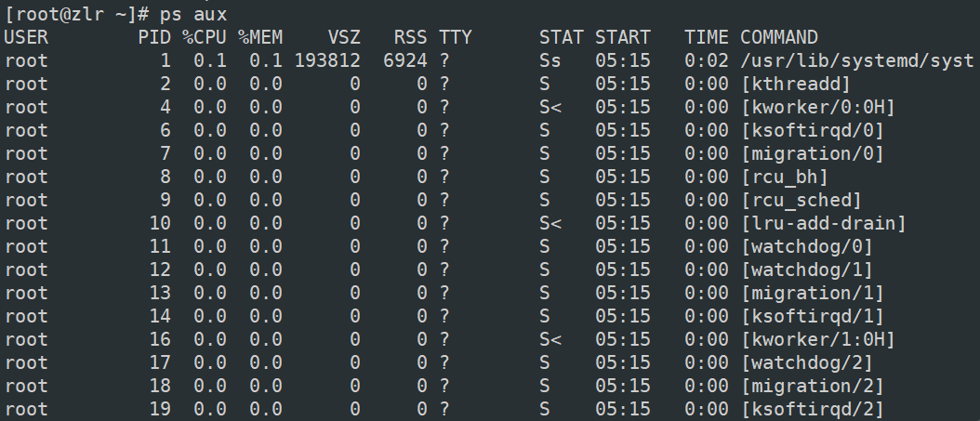Click the [watchdog/2] process name
The image size is (980, 421).
click(807, 362)
